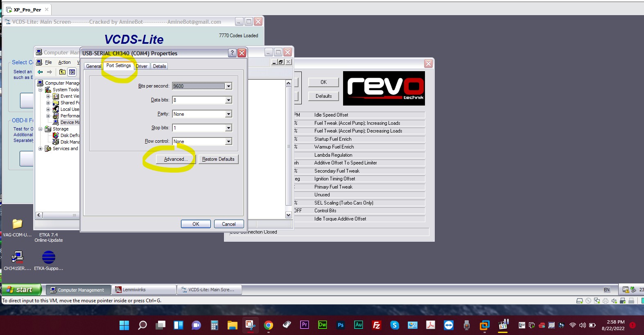
Task: Click Defaults button in the Revo window
Action: point(323,96)
